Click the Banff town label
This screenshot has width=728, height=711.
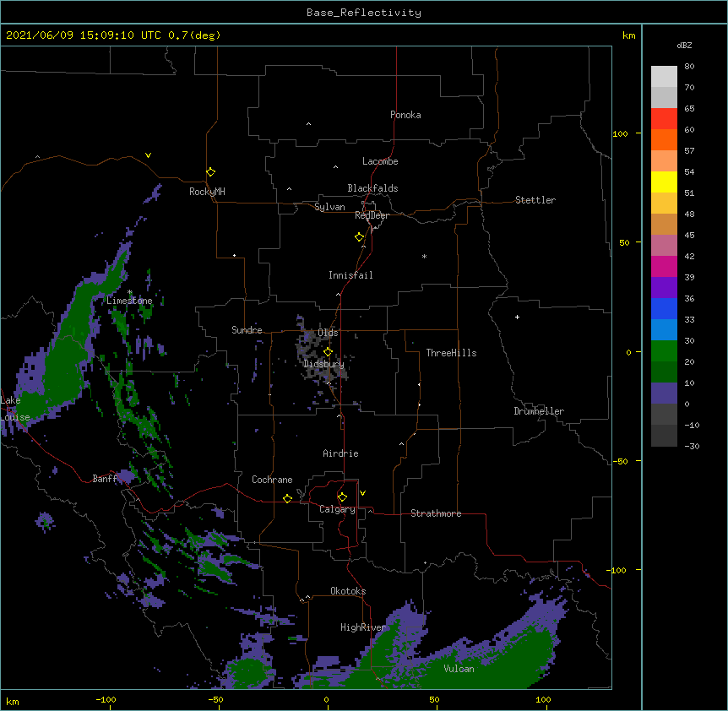pos(105,479)
